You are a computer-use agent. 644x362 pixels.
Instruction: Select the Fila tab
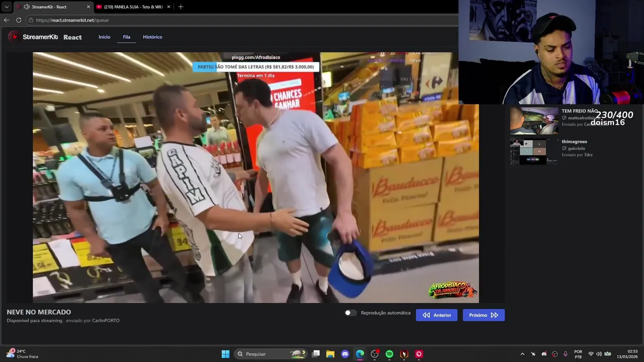[x=126, y=37]
